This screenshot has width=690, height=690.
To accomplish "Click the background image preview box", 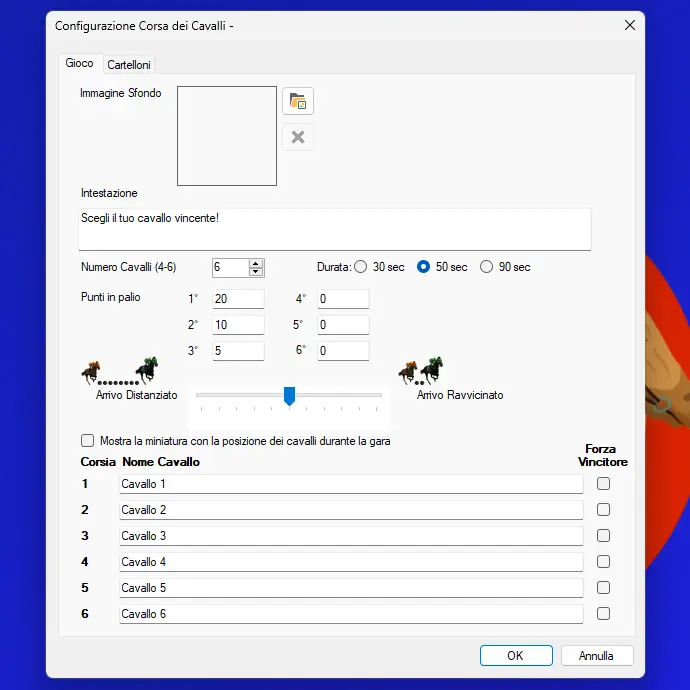I will pos(227,136).
